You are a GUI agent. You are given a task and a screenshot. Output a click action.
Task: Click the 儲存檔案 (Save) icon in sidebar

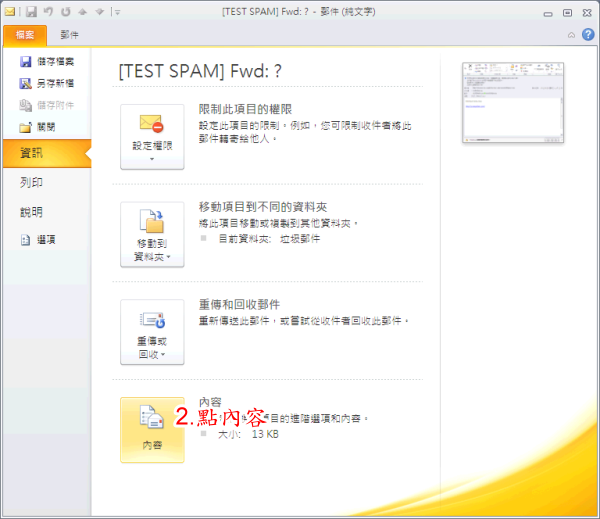tap(25, 62)
